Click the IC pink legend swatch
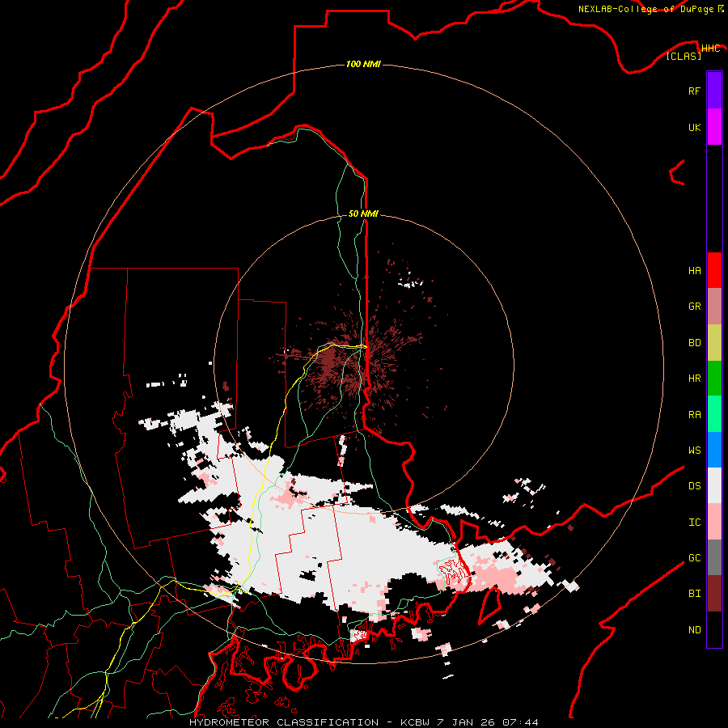Screen dimensions: 728x728 [x=714, y=522]
